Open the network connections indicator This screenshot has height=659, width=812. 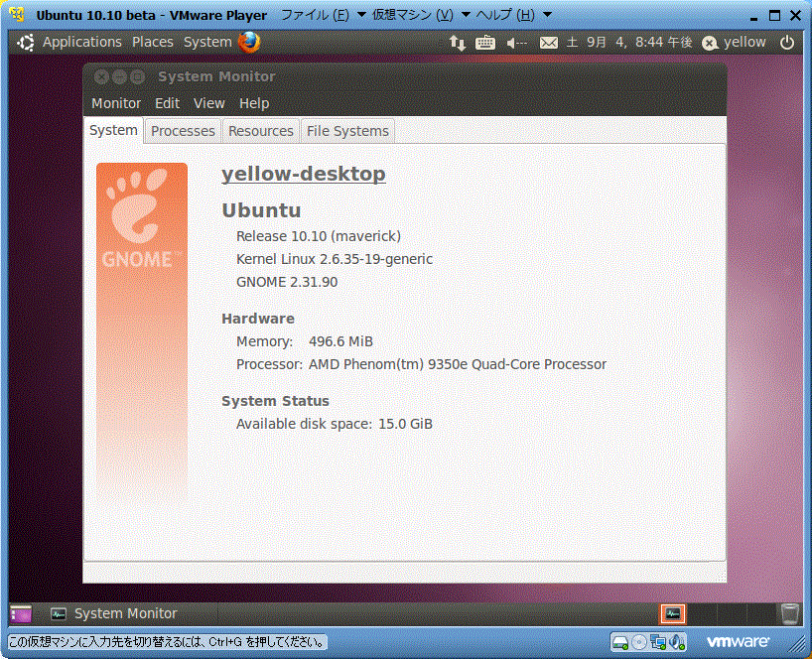(458, 43)
